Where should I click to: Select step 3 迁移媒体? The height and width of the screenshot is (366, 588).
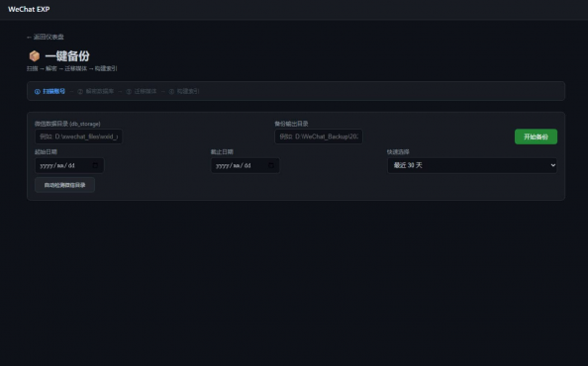click(x=142, y=91)
